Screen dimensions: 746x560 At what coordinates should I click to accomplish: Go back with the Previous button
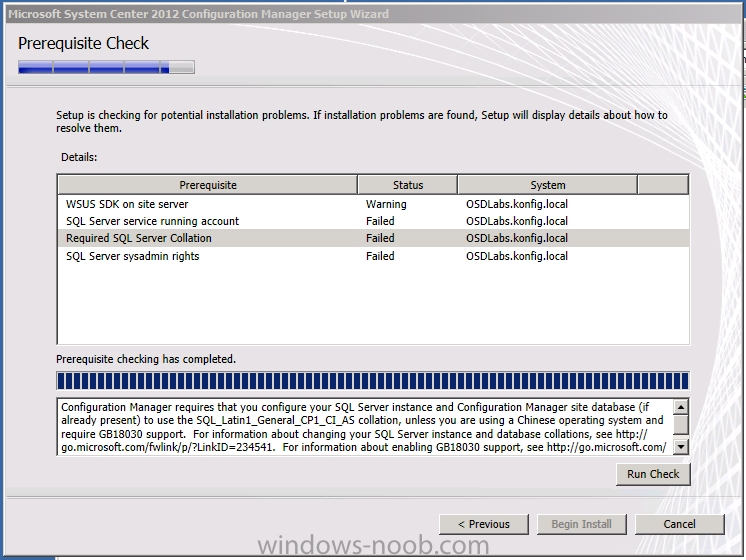click(x=484, y=524)
